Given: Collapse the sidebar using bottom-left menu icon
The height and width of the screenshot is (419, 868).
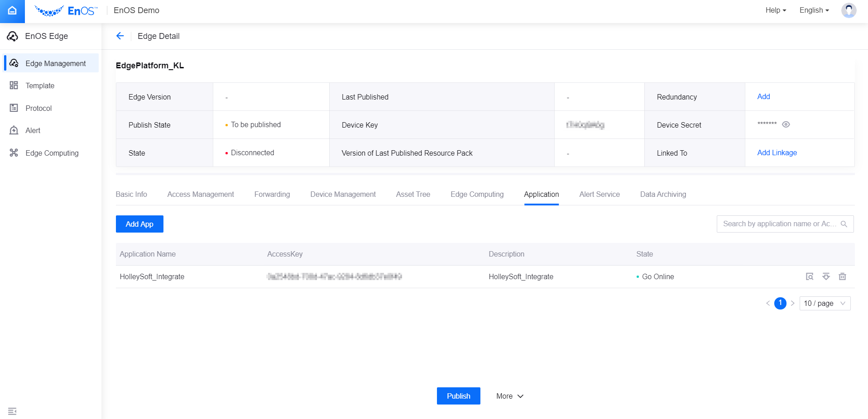Looking at the screenshot, I should [12, 411].
